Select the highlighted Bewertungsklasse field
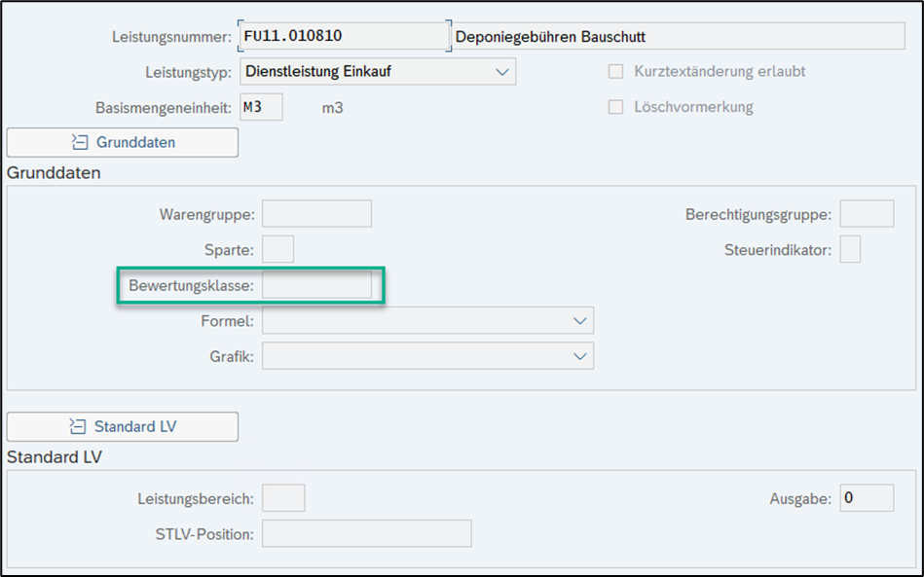 pos(316,286)
